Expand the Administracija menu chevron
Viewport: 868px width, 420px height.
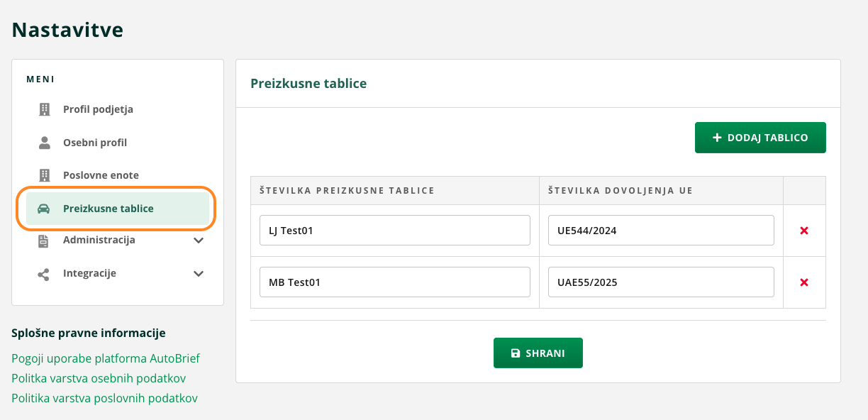pos(199,241)
